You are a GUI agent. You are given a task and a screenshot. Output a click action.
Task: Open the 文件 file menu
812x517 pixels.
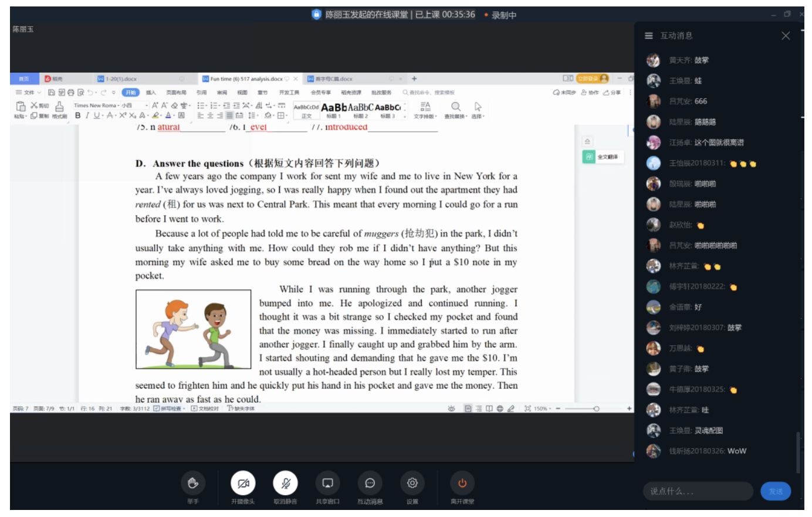click(x=28, y=93)
